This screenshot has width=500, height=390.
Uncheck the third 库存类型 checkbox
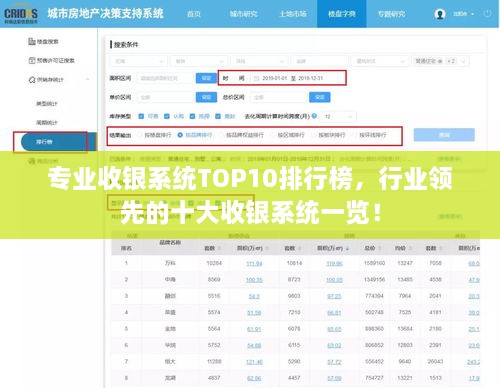pos(192,116)
